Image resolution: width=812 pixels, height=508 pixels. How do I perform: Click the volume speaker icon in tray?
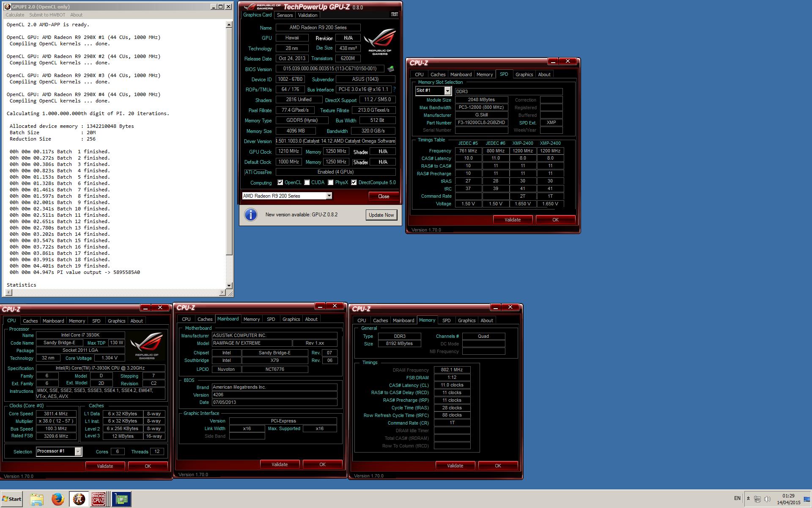pyautogui.click(x=767, y=499)
